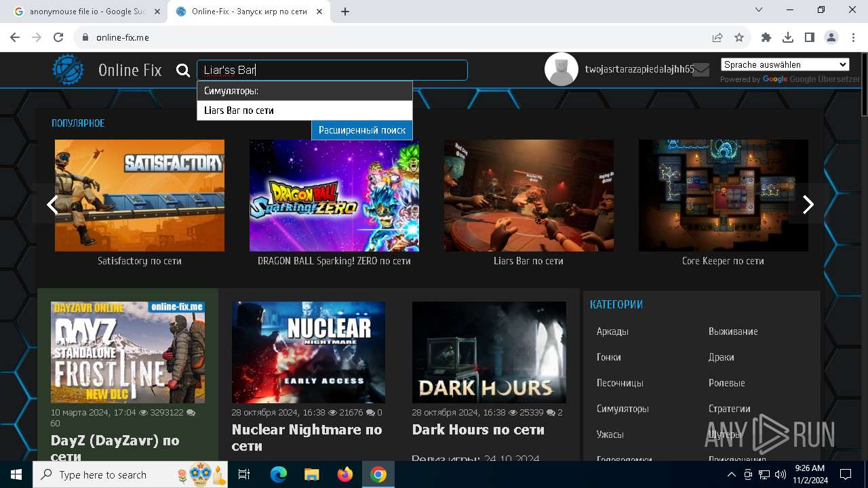Open the Chrome three-dot menu
Viewport: 868px width, 488px height.
pos(852,38)
